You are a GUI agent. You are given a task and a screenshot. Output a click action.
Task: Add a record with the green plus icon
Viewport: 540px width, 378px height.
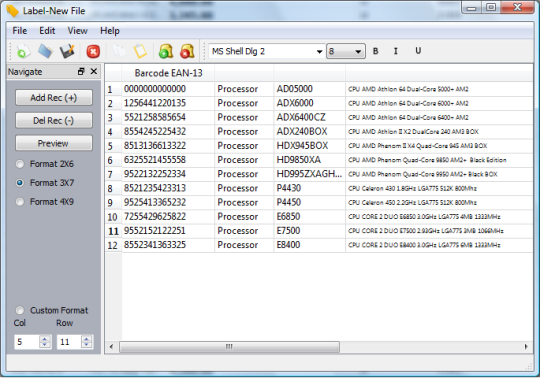click(x=166, y=52)
